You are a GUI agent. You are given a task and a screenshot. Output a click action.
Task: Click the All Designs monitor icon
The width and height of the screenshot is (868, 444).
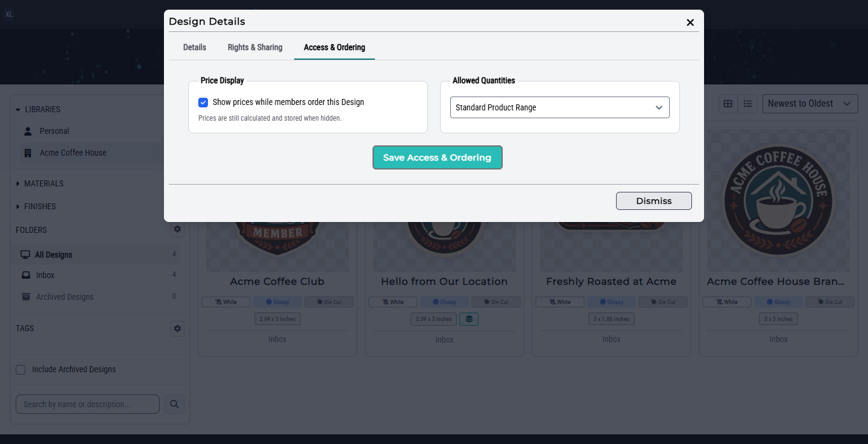(25, 255)
